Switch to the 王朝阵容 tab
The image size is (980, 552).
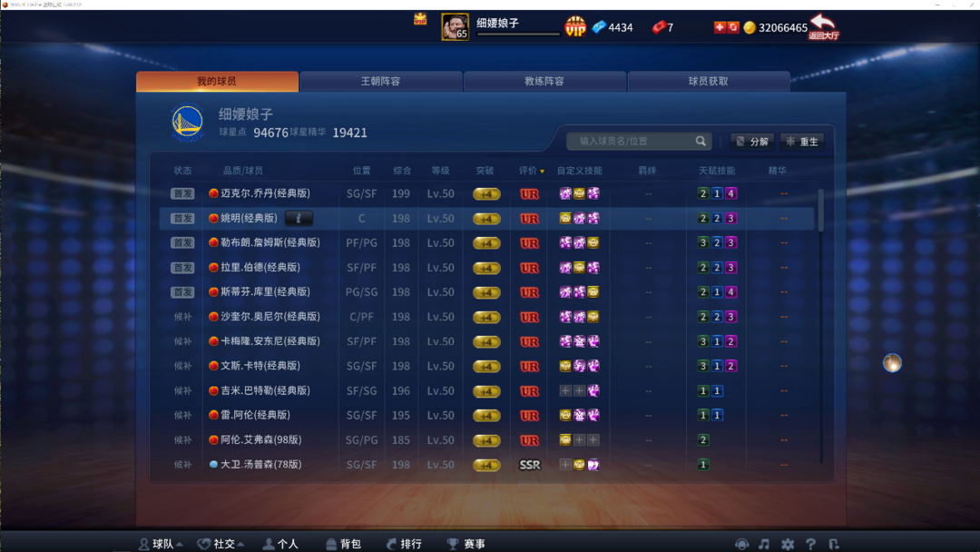click(x=381, y=82)
